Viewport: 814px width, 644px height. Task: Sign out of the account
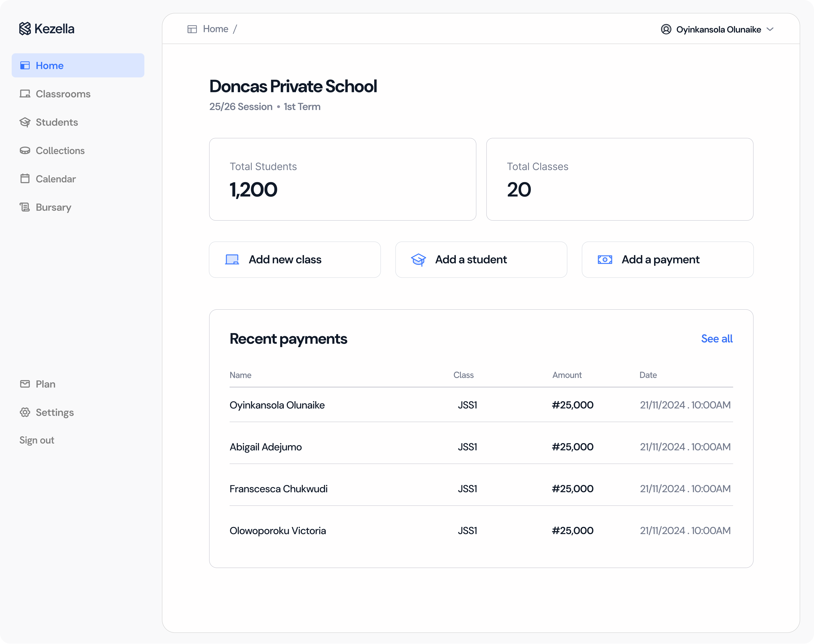point(37,440)
